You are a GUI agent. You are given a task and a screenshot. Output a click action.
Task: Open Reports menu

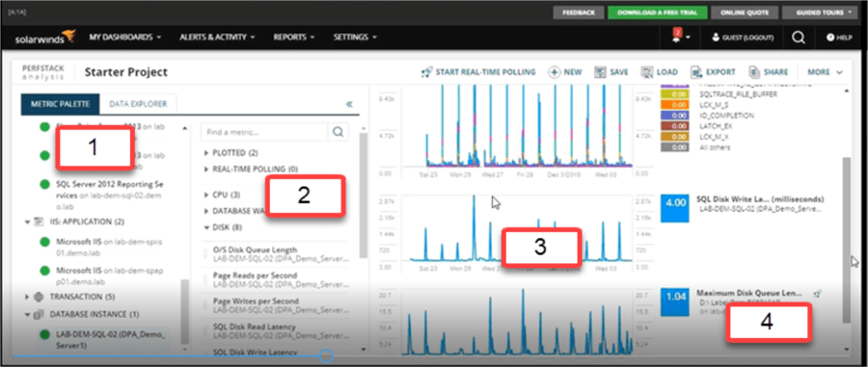pyautogui.click(x=294, y=38)
